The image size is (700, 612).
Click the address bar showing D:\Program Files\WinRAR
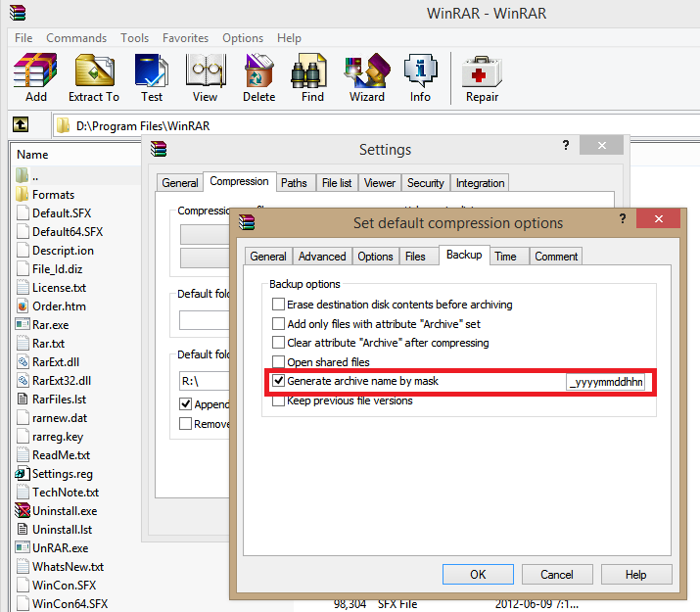[x=375, y=126]
